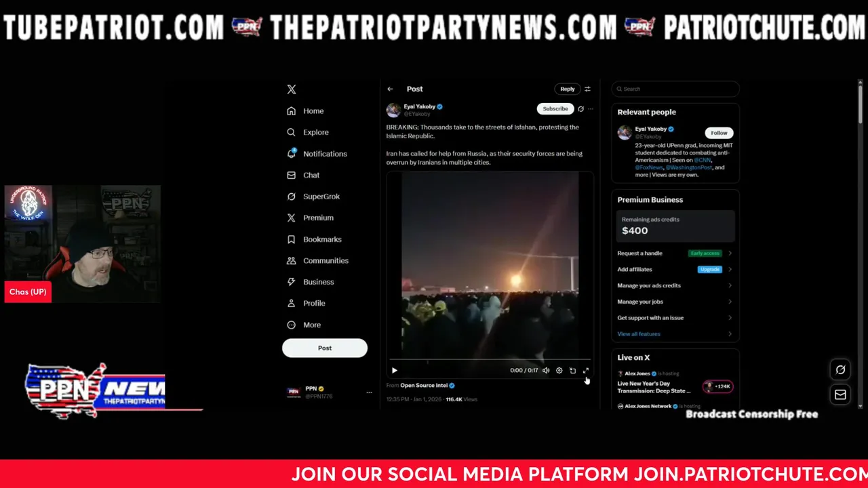Open the post's three-dot more menu
Viewport: 868px width, 488px height.
[x=591, y=108]
